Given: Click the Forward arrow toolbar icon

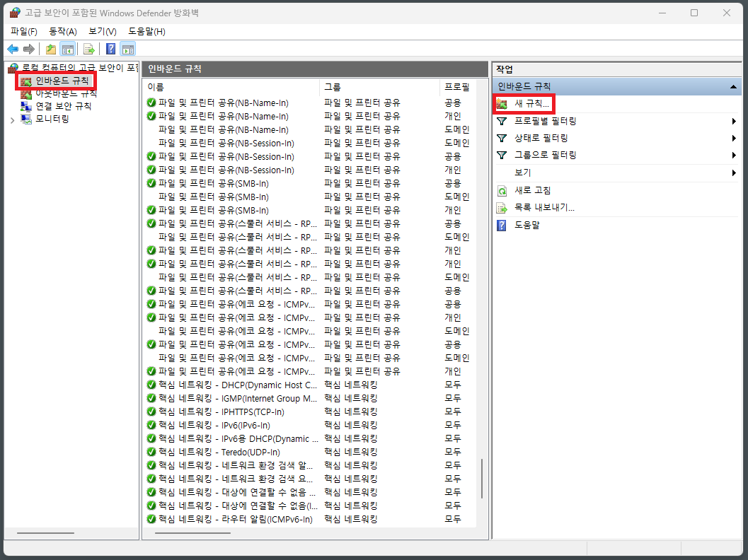Looking at the screenshot, I should (29, 49).
